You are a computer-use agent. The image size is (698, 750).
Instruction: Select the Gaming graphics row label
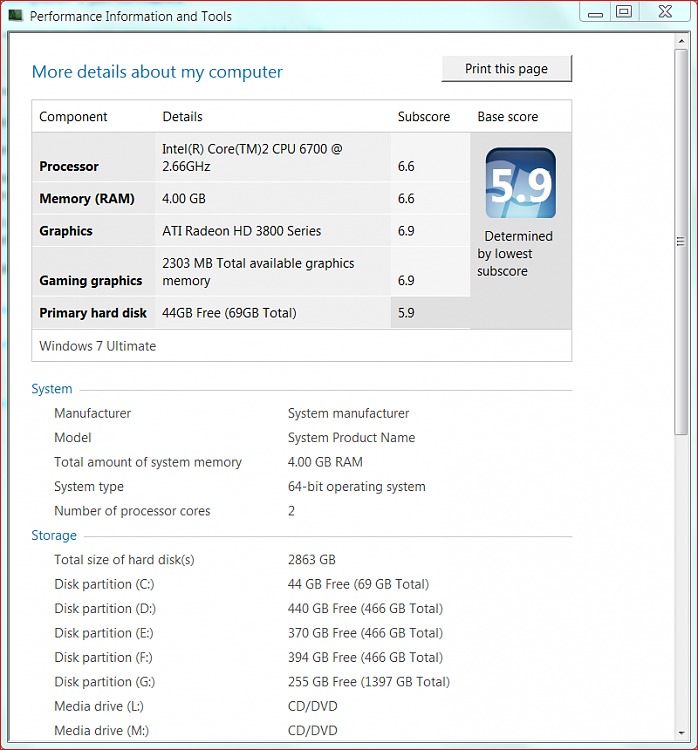pyautogui.click(x=90, y=280)
